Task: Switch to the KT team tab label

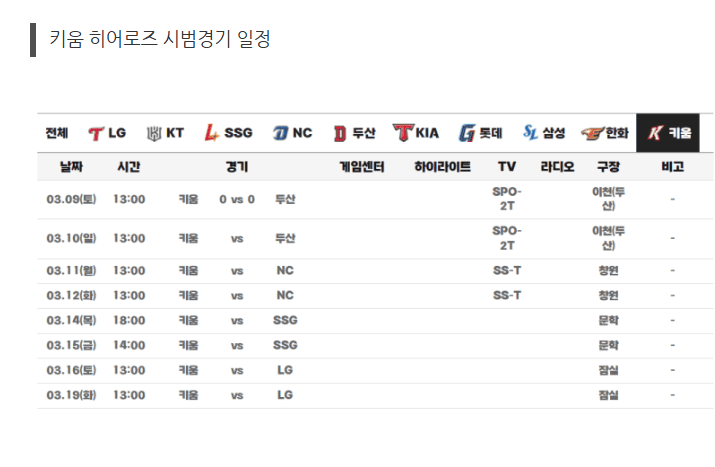Action: 175,133
